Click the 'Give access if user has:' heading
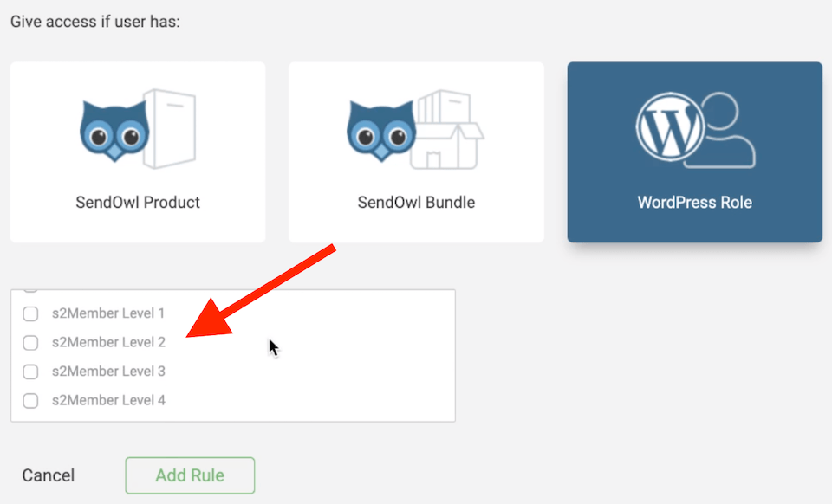832x504 pixels. point(95,22)
